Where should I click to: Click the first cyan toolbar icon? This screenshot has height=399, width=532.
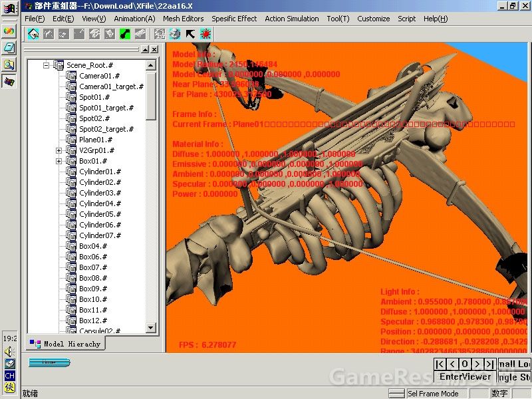click(33, 34)
